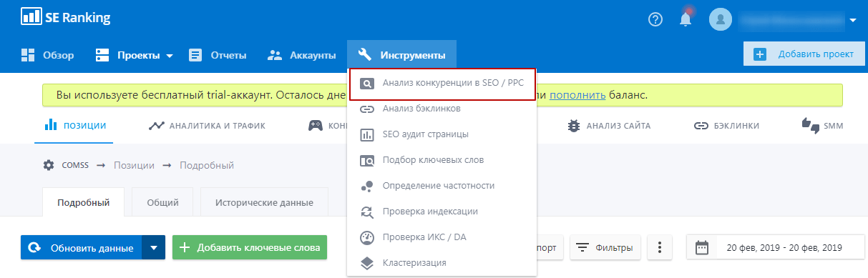
Task: Open the notifications bell
Action: [x=686, y=19]
